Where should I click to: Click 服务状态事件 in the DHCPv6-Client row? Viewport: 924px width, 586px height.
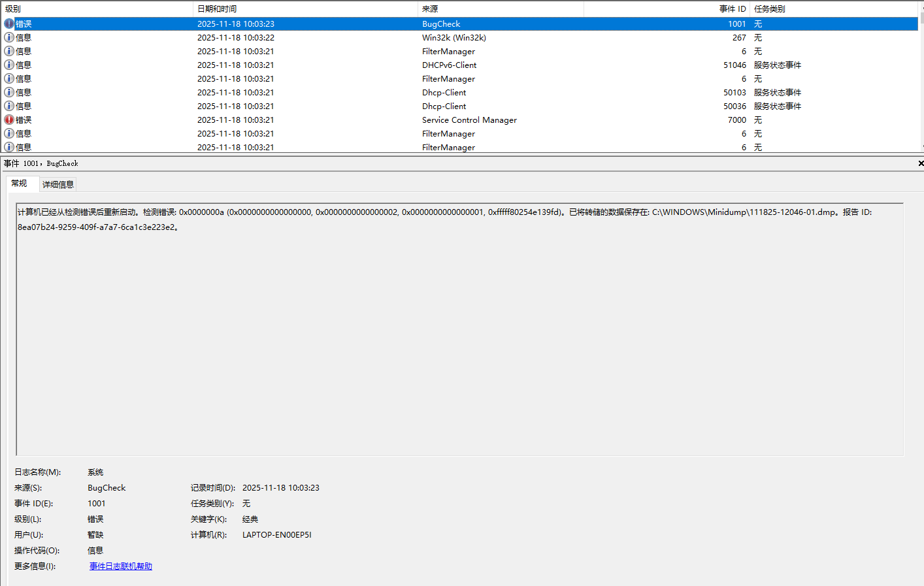click(x=778, y=65)
